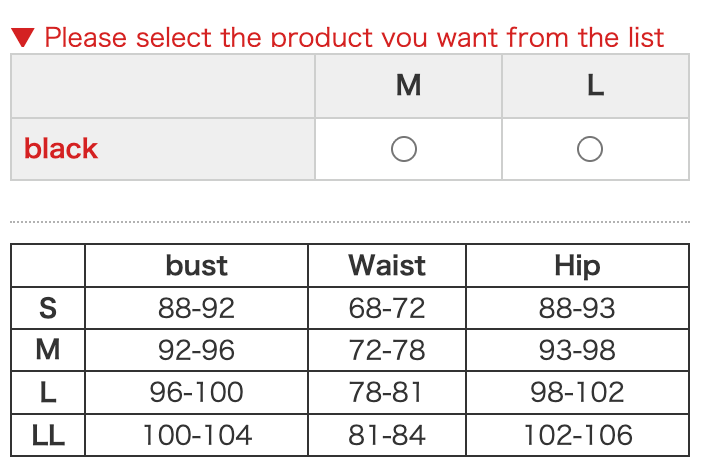Screen dimensions: 716x472
Task: Click hip value 102-106 for size LL
Action: pyautogui.click(x=577, y=435)
